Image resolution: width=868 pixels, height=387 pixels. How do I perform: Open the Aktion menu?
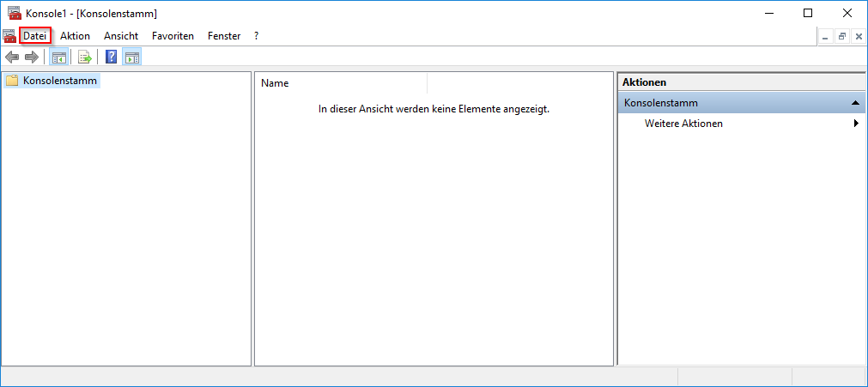click(x=75, y=36)
